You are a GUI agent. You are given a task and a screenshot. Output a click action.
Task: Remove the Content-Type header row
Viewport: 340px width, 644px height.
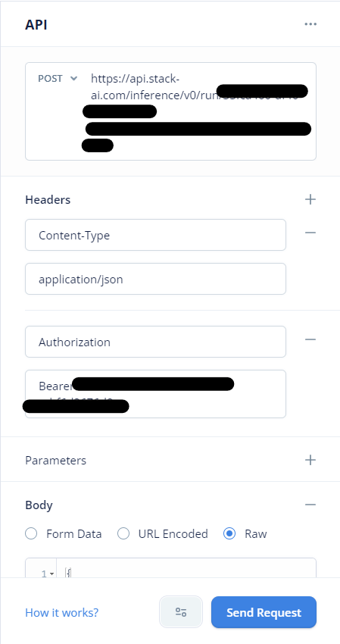[310, 233]
